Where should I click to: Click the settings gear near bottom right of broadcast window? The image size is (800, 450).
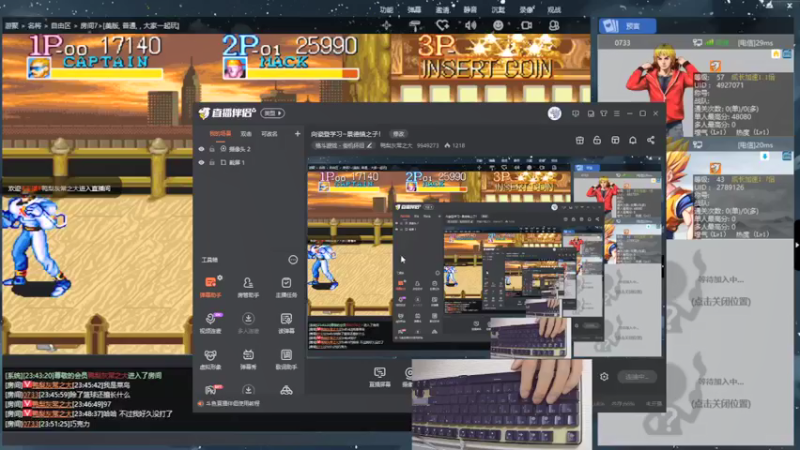tap(604, 377)
